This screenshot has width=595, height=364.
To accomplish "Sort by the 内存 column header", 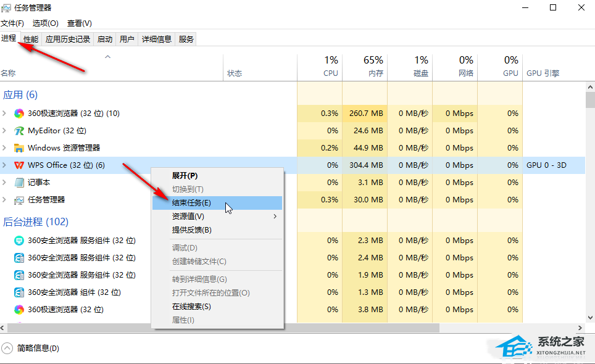I will point(365,67).
